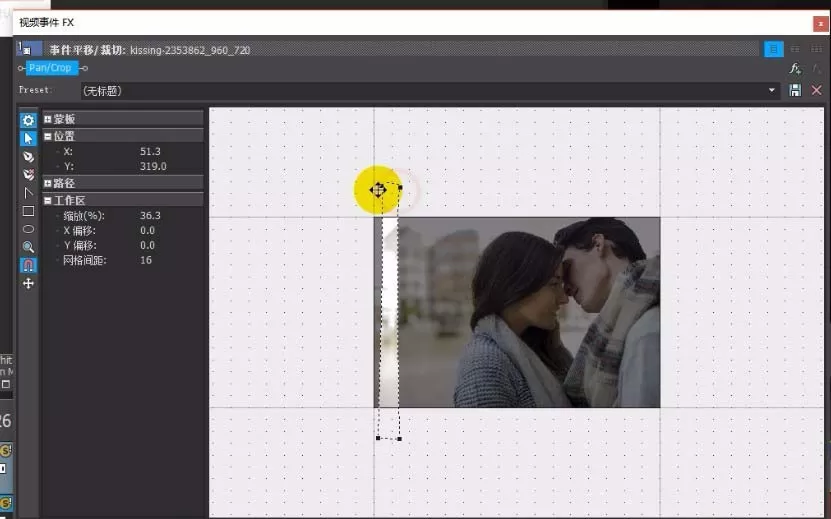The image size is (831, 519).
Task: Select the Pan/Crop chain tab
Action: (50, 68)
